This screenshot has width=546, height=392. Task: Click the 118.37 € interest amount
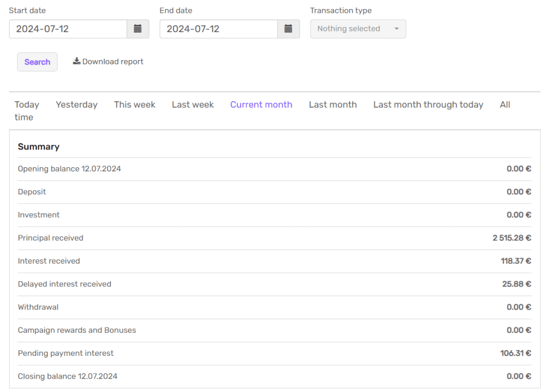click(x=516, y=261)
